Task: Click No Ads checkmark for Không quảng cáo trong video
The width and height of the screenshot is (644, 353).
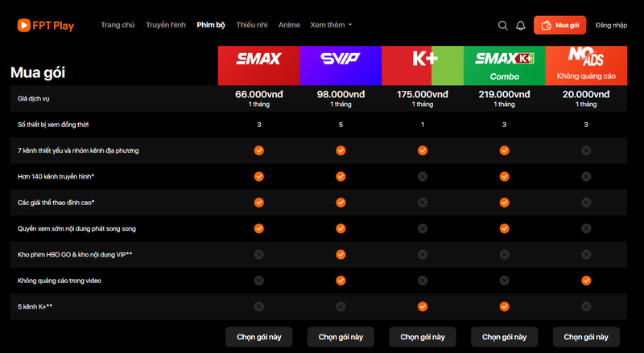Action: point(586,281)
